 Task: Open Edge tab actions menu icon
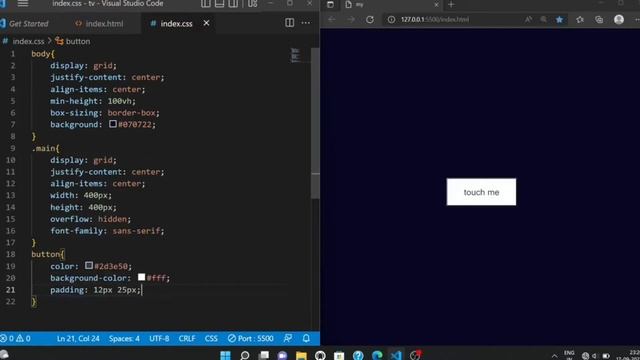330,4
